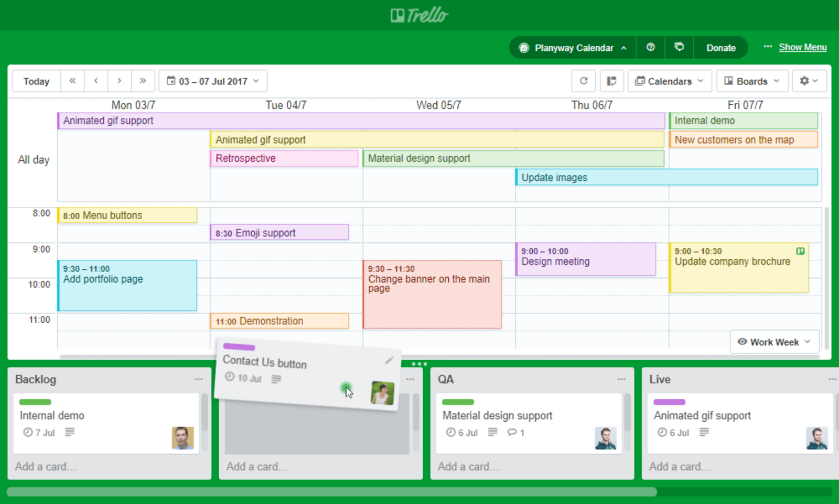Open the Calendars dropdown

(670, 81)
